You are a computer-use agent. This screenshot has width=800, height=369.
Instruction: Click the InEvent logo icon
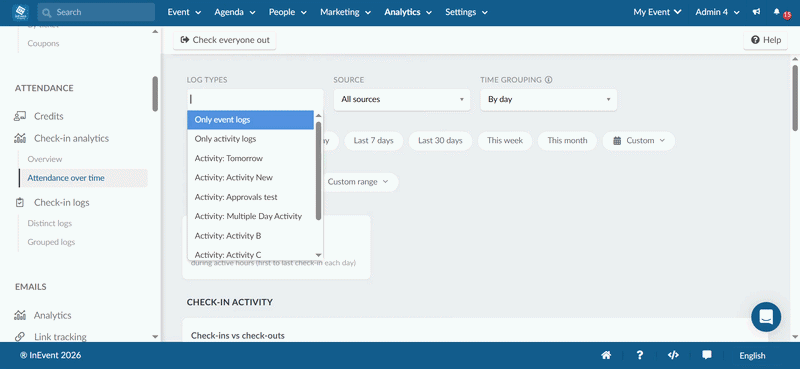20,12
